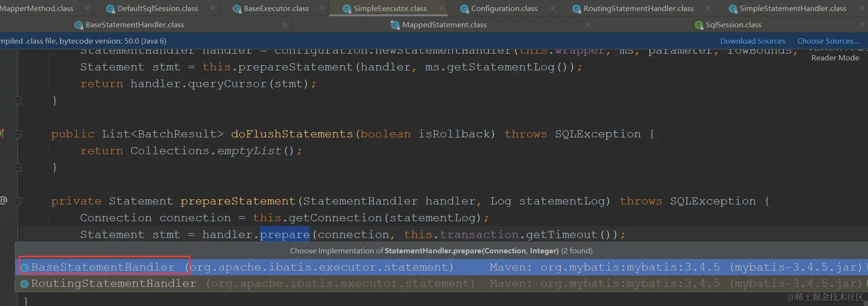
Task: Click the 'getStatementLog' method call
Action: click(501, 67)
